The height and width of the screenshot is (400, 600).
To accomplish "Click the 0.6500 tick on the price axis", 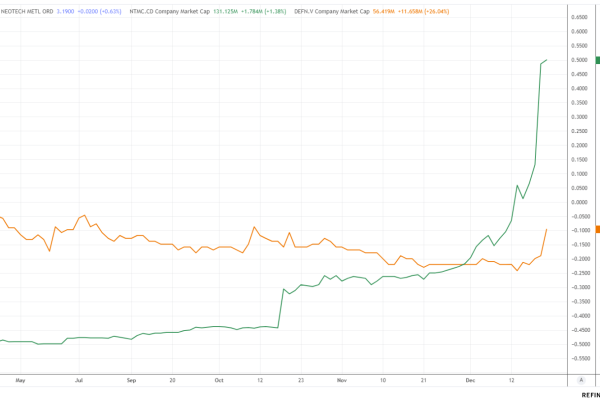I will (579, 17).
